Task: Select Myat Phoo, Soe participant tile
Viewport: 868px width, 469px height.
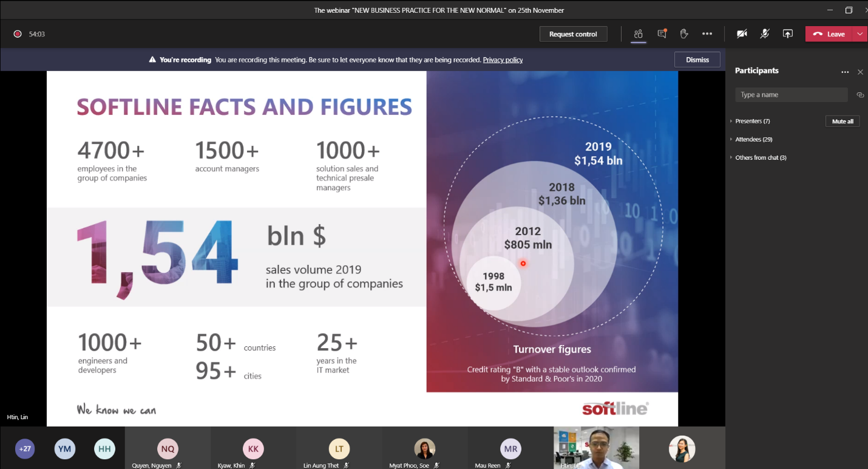Action: click(x=424, y=448)
